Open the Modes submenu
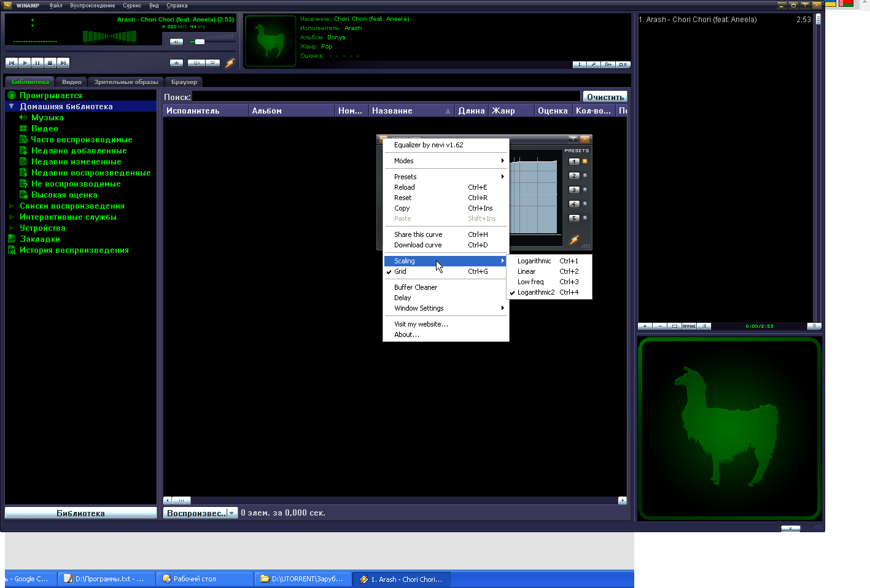The image size is (870, 588). click(446, 161)
